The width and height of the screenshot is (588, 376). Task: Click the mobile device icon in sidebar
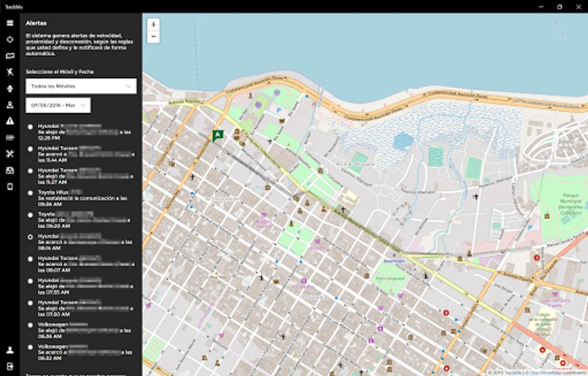(10, 187)
